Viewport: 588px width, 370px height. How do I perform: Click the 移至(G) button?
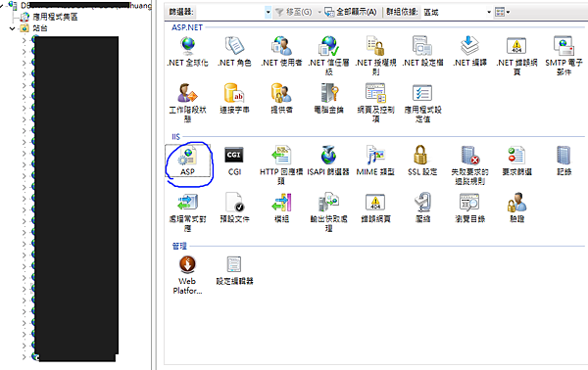[294, 12]
